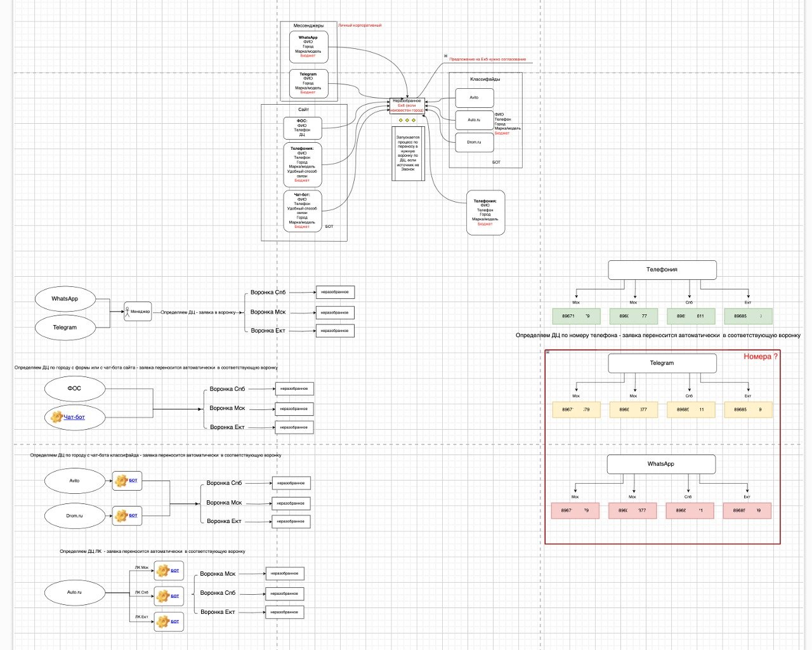Click Определяем ДЦ - заявка в воронку label
812x650 pixels.
tap(199, 312)
